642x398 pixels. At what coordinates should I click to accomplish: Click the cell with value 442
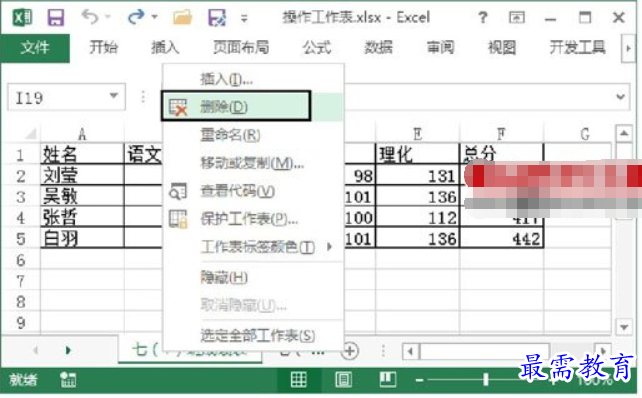[x=501, y=238]
